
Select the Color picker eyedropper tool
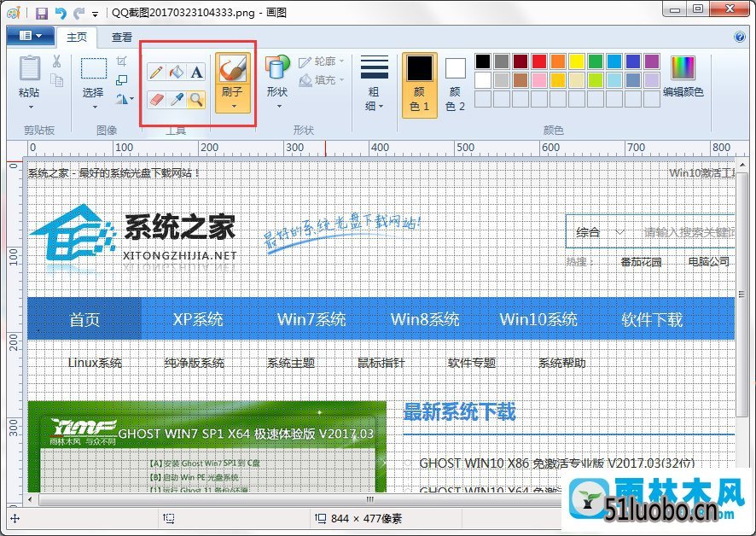(x=176, y=99)
